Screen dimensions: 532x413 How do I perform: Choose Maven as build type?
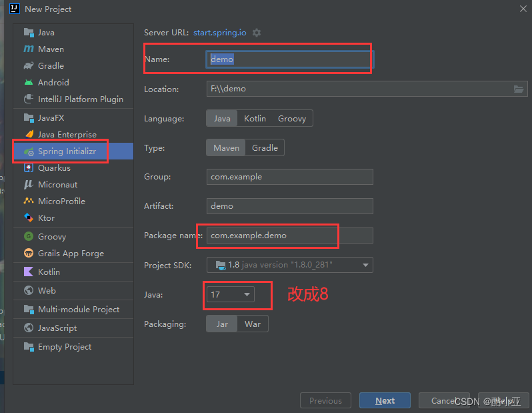(226, 147)
